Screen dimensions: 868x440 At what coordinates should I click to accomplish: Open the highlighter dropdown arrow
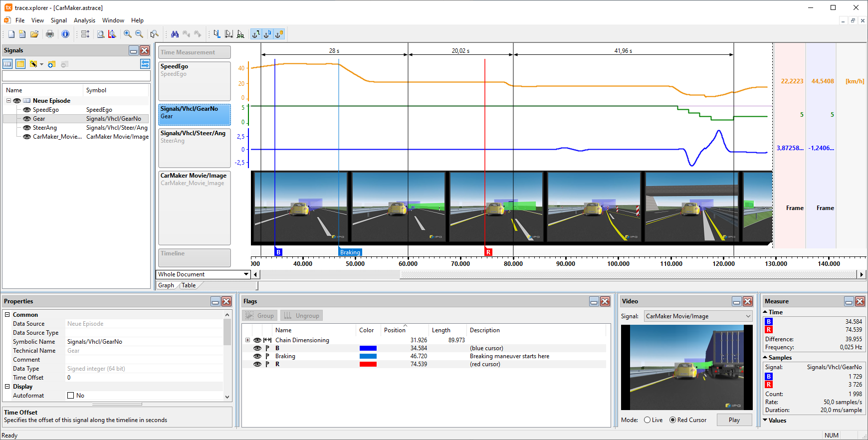(x=41, y=64)
